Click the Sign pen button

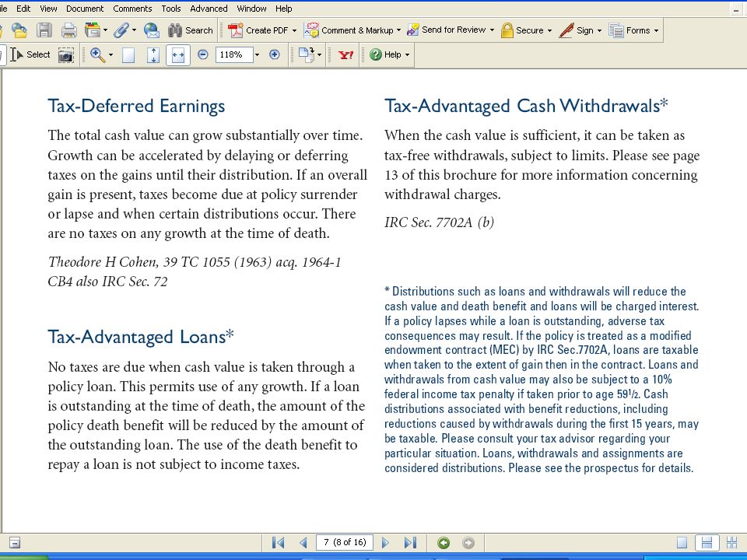[x=576, y=30]
